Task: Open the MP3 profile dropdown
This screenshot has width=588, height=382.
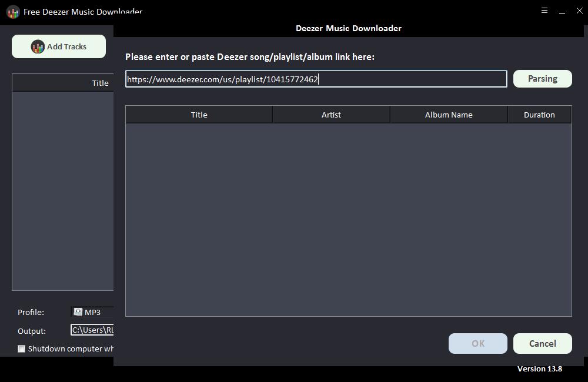Action: click(x=92, y=312)
